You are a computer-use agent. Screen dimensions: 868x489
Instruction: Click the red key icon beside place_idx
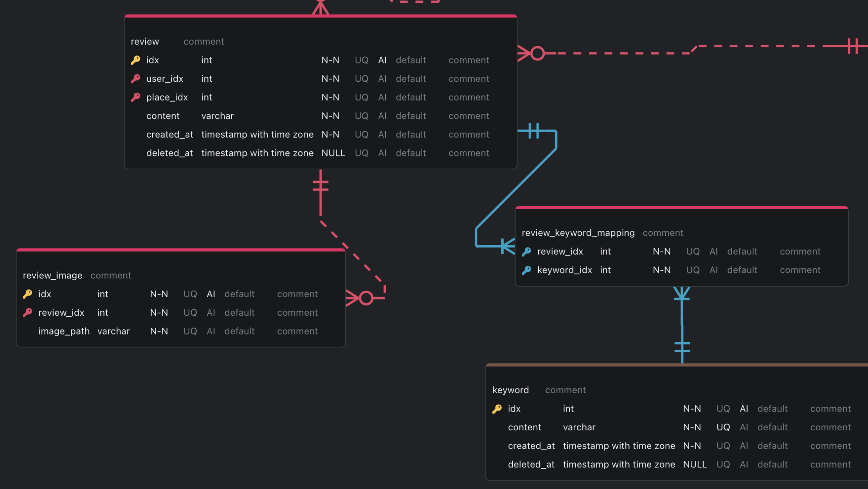point(135,97)
